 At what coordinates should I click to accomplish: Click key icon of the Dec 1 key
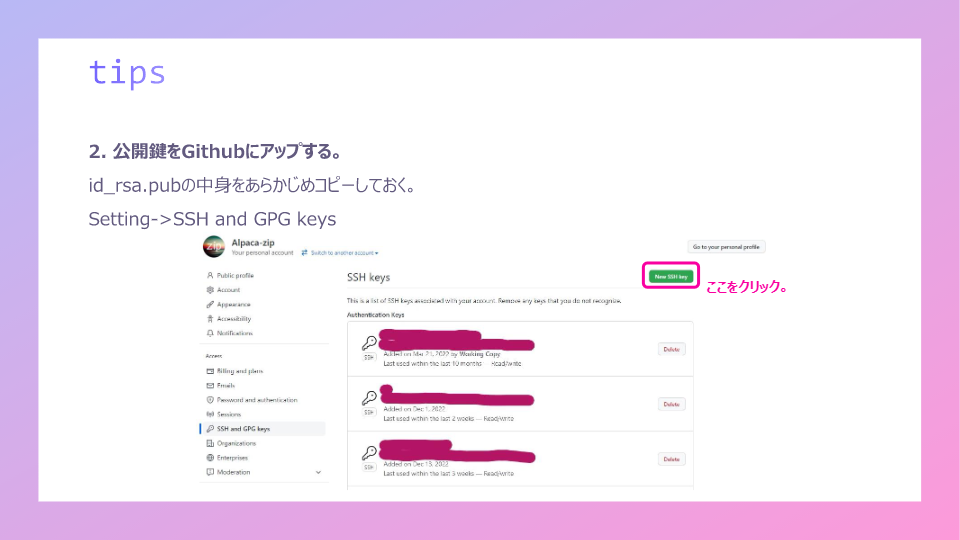pyautogui.click(x=369, y=398)
